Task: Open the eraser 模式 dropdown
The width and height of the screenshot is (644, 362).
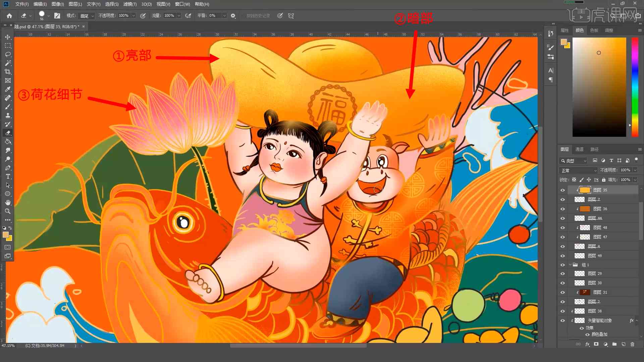Action: pos(87,16)
